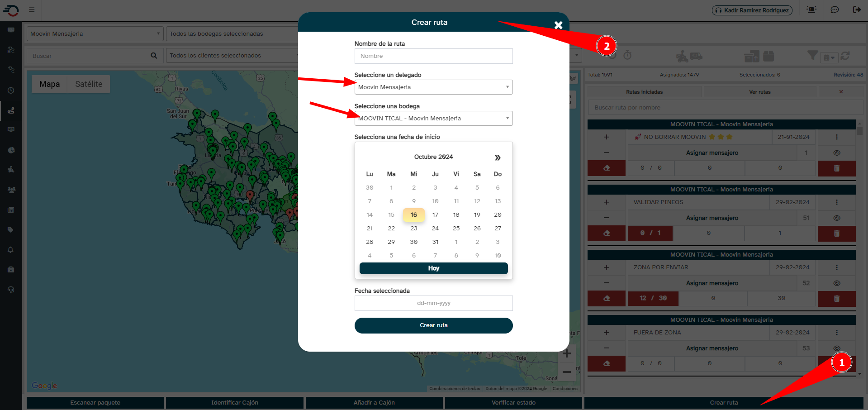Screen dimensions: 868x410
Task: Clear the ZONA POR ENVIAR route with eraser
Action: coord(607,299)
